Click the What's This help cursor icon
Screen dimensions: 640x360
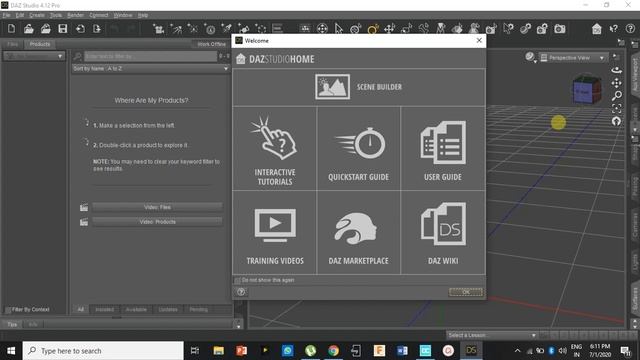click(613, 29)
